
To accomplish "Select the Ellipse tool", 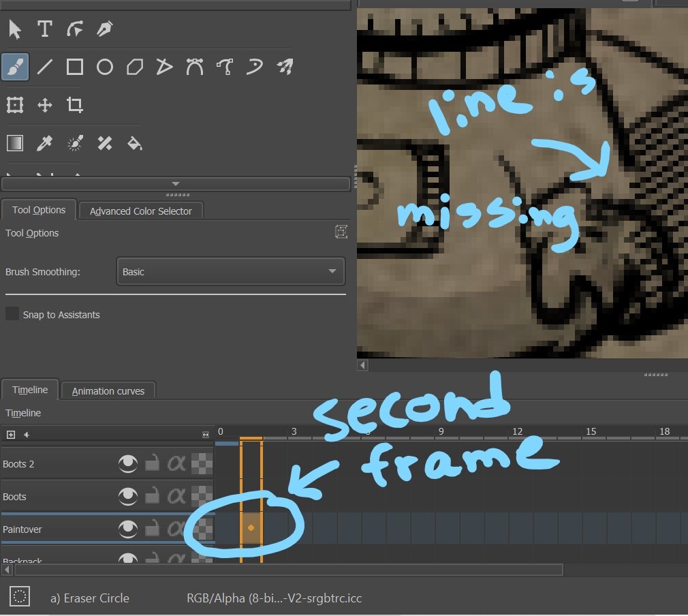I will click(104, 67).
